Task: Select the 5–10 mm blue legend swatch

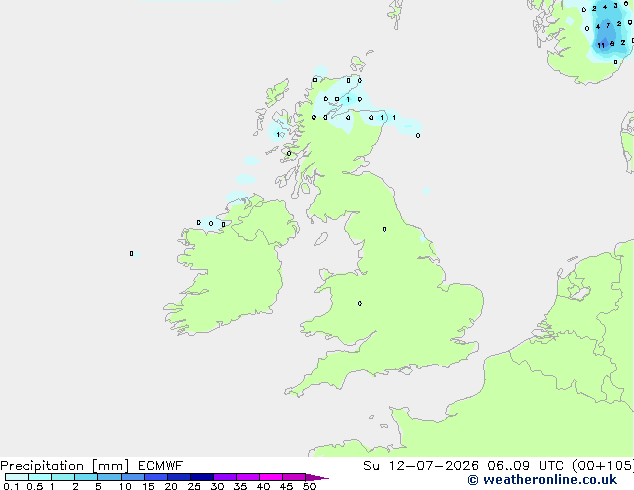Action: pos(110,477)
